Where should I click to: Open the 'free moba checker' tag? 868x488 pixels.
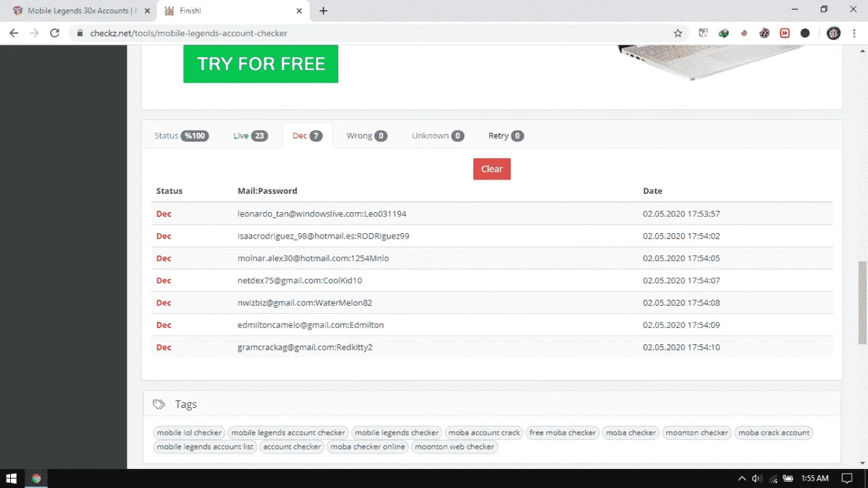click(x=563, y=432)
